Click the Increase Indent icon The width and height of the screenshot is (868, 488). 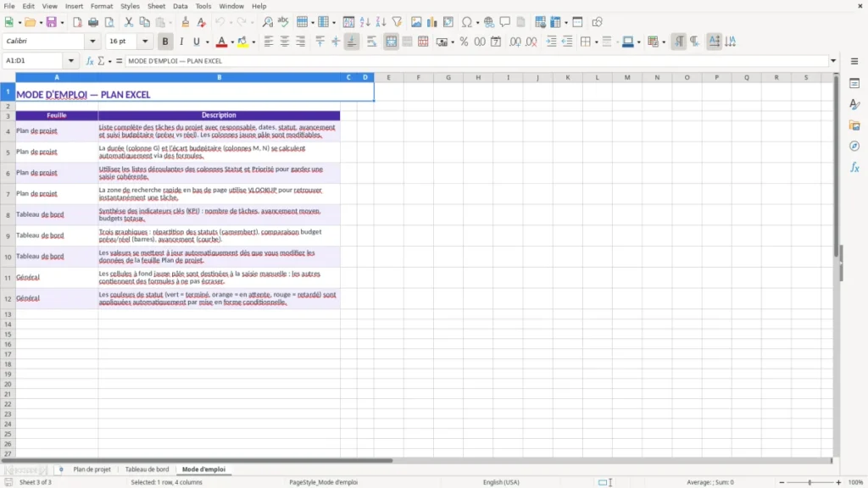(x=551, y=42)
